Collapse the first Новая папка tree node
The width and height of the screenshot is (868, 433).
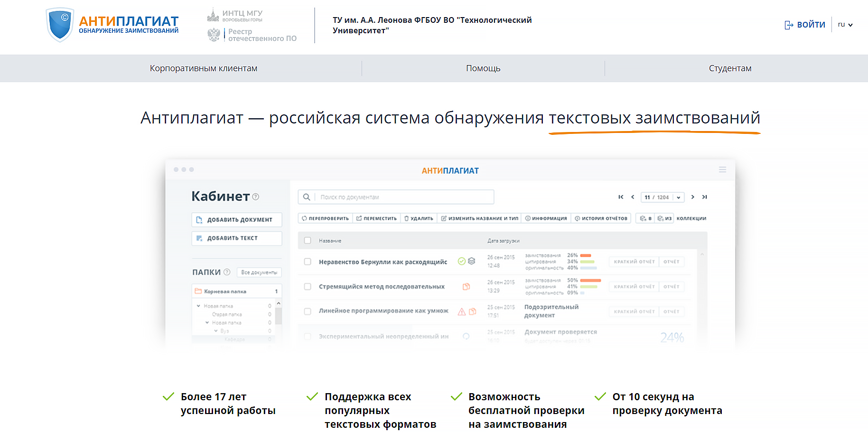click(x=198, y=306)
